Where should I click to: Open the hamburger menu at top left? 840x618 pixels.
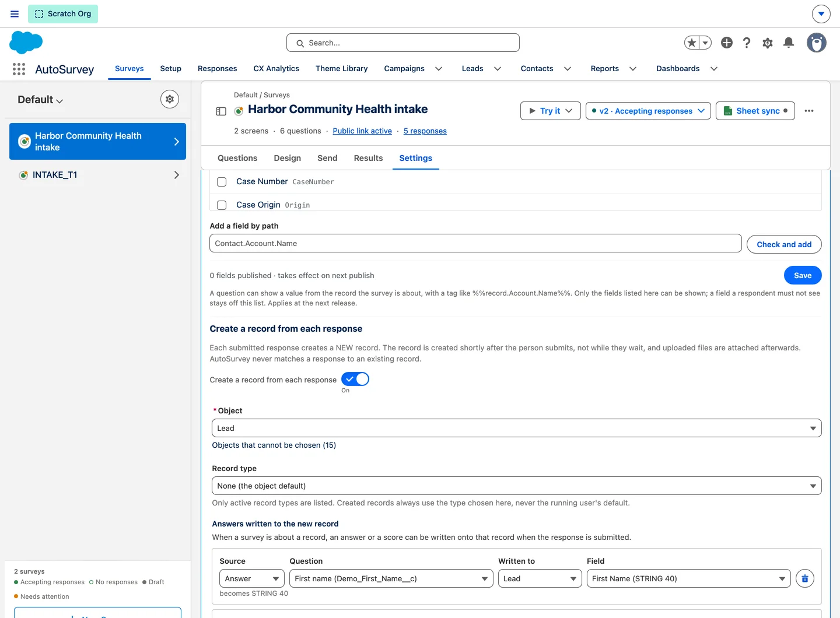pyautogui.click(x=15, y=14)
